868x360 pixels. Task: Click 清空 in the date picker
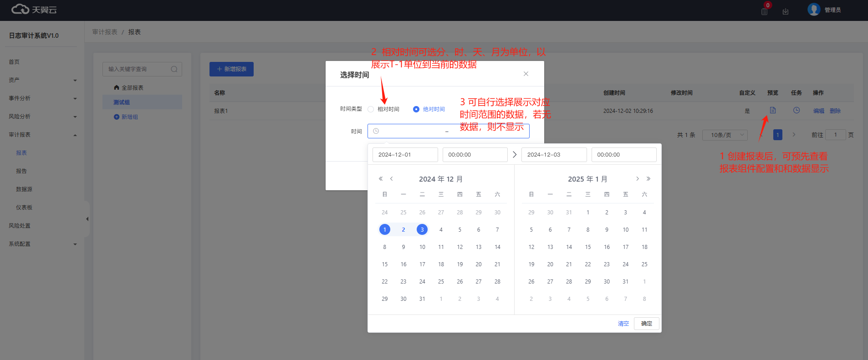pyautogui.click(x=623, y=324)
